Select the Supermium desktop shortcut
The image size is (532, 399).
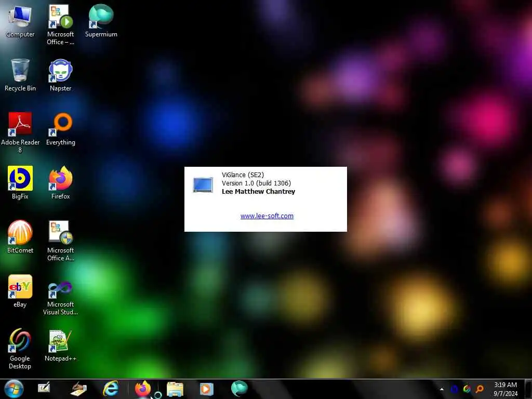pyautogui.click(x=101, y=21)
